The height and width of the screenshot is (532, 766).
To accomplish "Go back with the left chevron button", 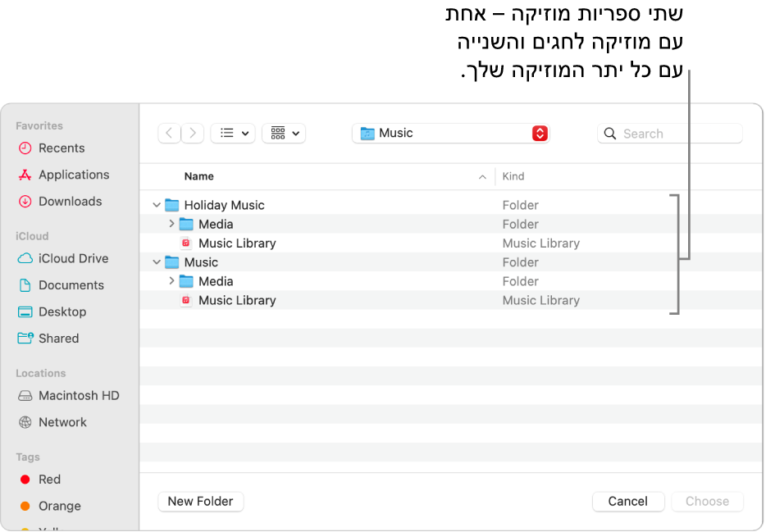I will click(x=169, y=134).
